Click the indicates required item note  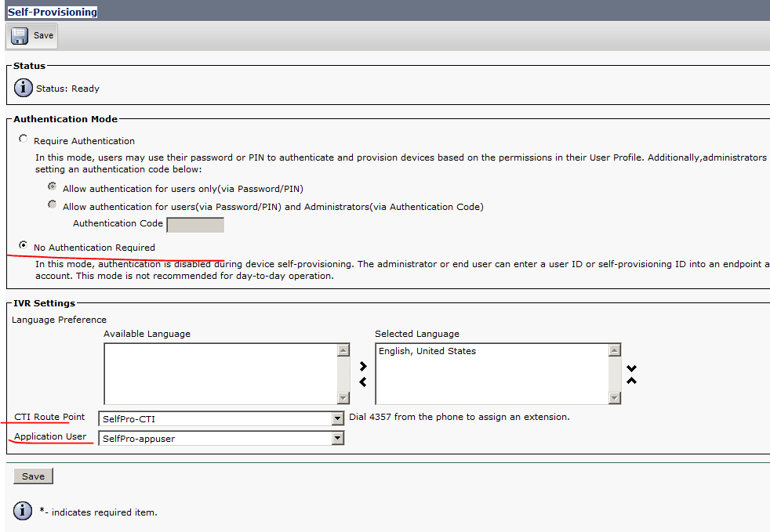tap(98, 512)
